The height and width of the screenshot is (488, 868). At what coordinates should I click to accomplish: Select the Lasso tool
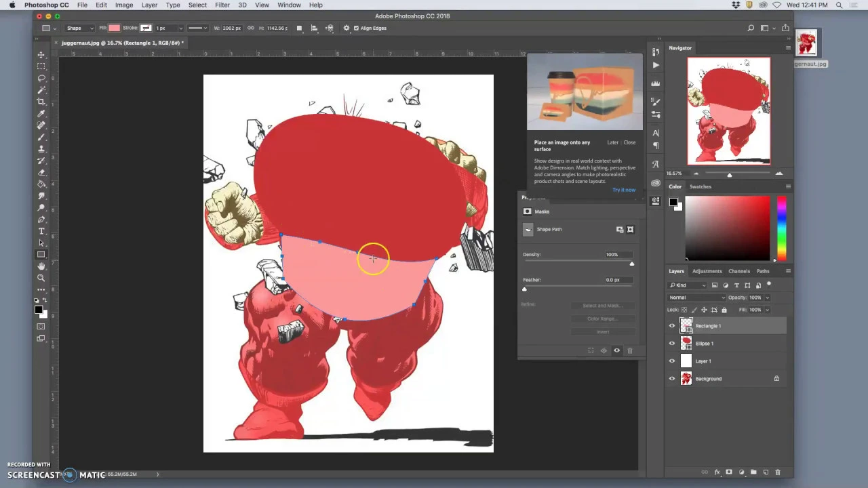pyautogui.click(x=41, y=78)
